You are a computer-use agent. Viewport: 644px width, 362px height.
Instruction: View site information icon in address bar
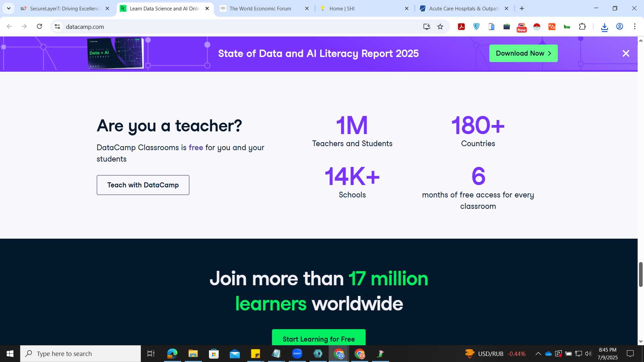click(x=57, y=26)
